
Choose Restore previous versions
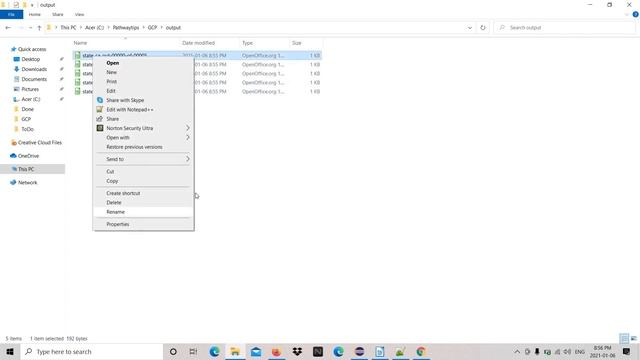[x=143, y=147]
